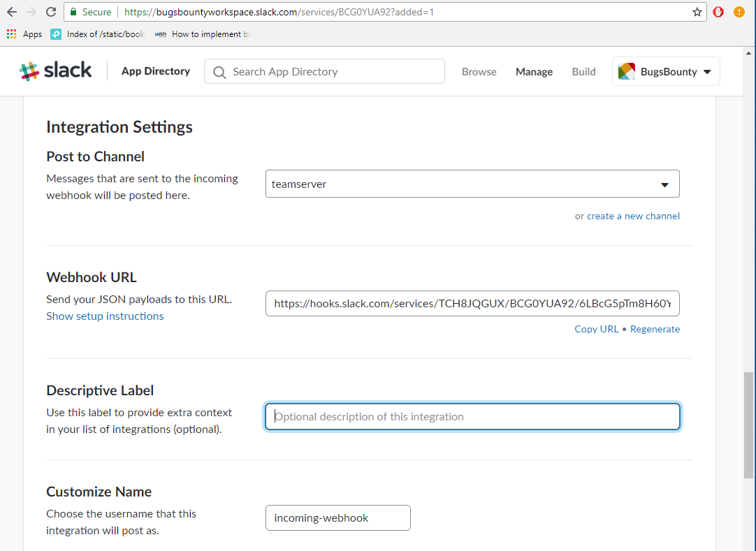The width and height of the screenshot is (756, 551).
Task: Click the Slack logo icon
Action: click(x=29, y=71)
